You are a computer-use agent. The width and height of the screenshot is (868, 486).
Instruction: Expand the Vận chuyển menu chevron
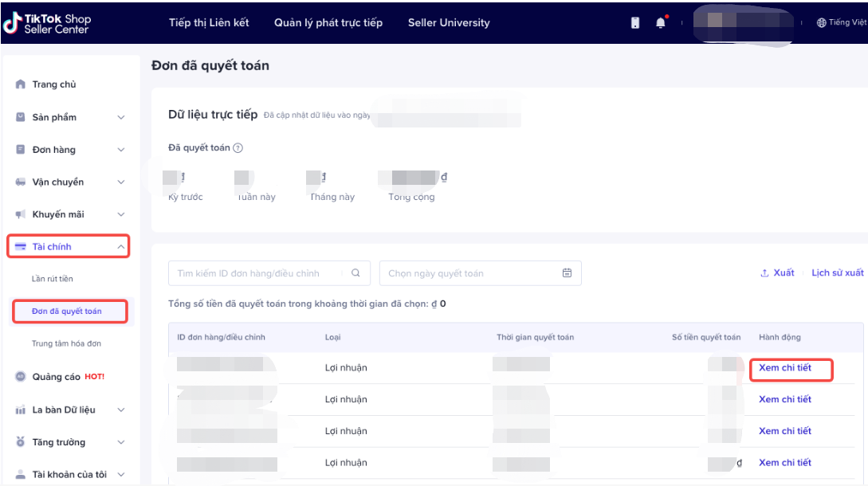[121, 182]
